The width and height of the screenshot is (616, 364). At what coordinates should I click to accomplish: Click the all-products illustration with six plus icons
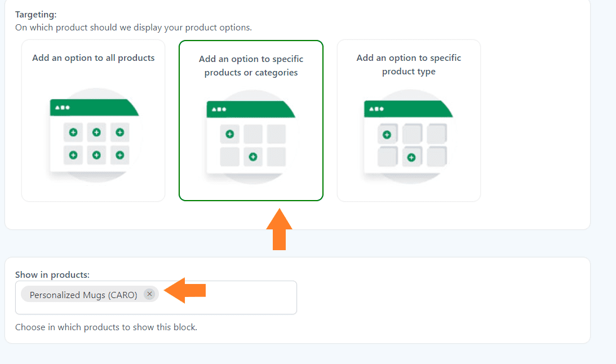tap(95, 135)
